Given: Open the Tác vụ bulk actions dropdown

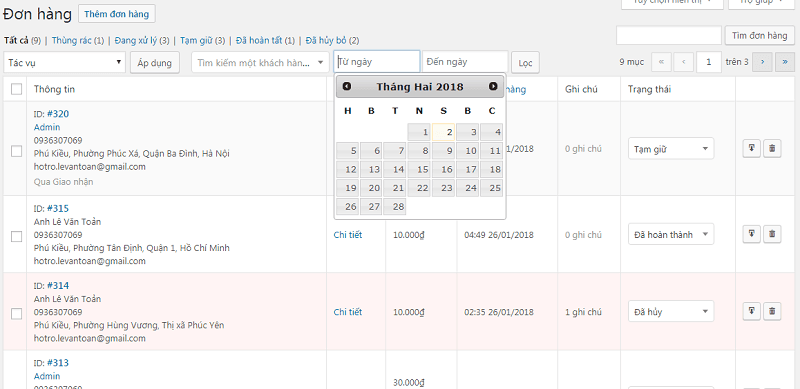Looking at the screenshot, I should pos(64,63).
